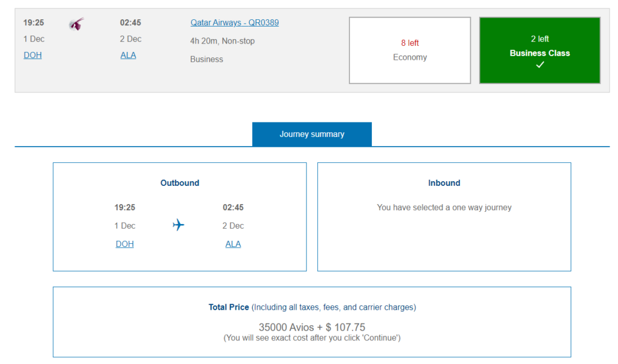Click the white checkmark in Business Class

540,65
